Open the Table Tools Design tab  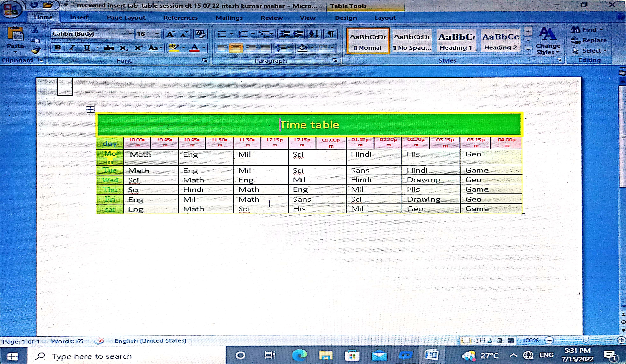coord(346,18)
